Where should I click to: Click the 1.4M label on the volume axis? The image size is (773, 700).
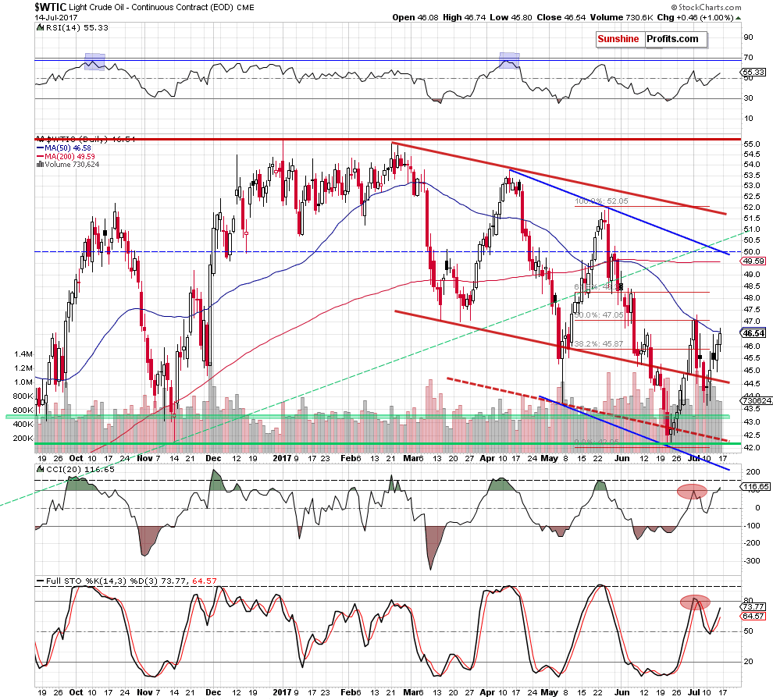[x=23, y=354]
